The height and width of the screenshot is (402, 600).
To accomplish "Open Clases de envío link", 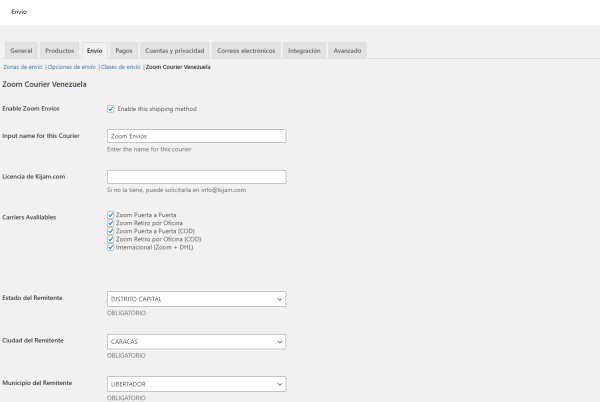I will tap(121, 67).
